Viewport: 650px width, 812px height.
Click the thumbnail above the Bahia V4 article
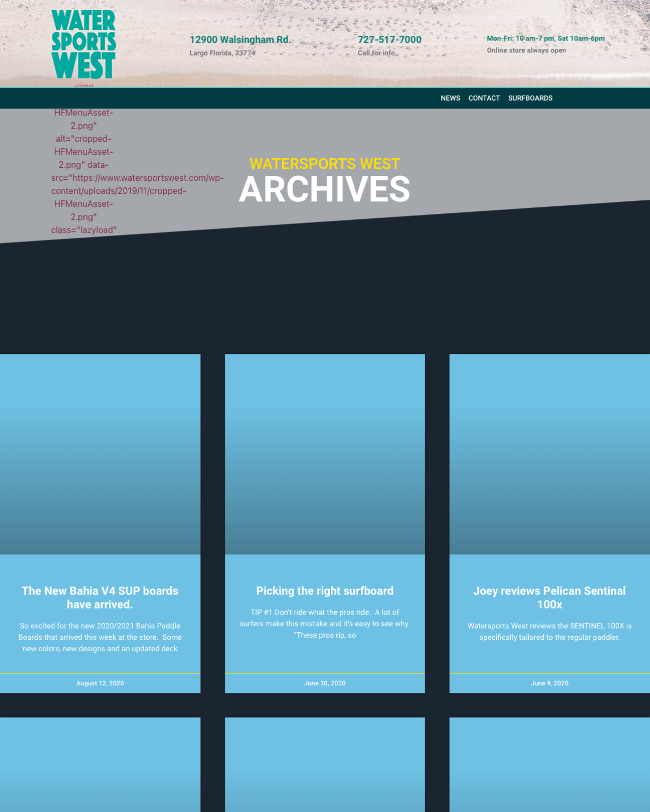point(100,454)
